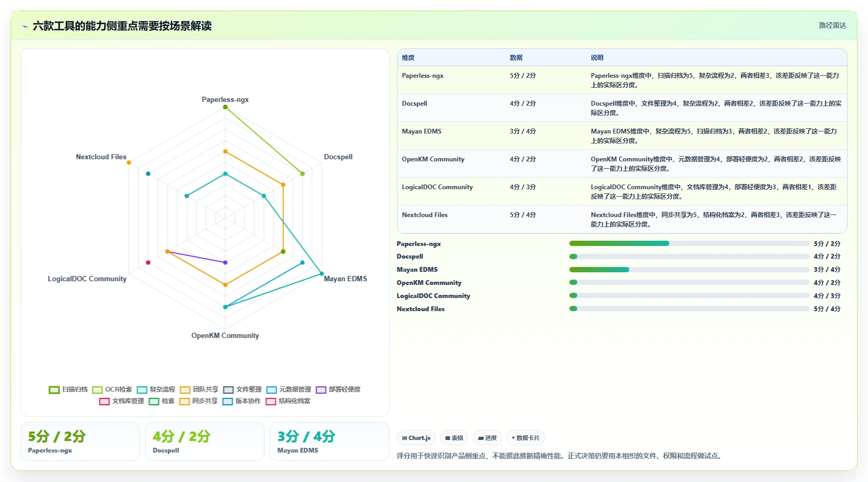Click the orange data point at Nextcloud Files vertex

tap(129, 162)
